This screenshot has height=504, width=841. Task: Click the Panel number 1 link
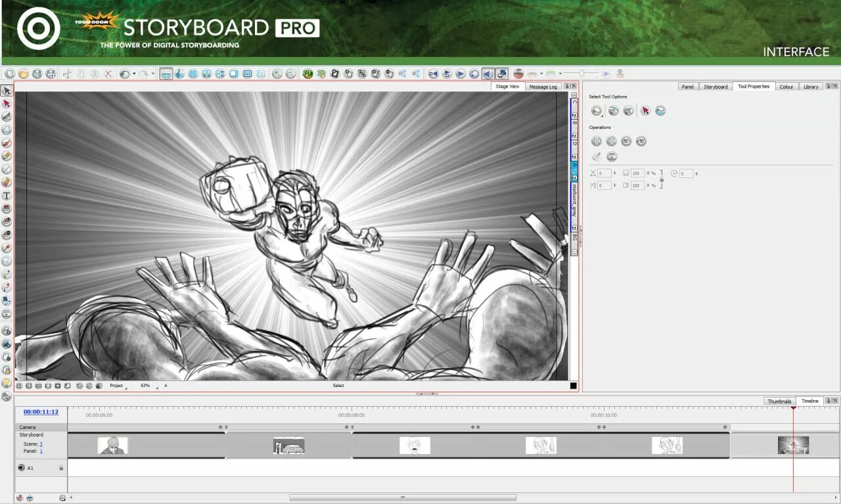pos(41,451)
